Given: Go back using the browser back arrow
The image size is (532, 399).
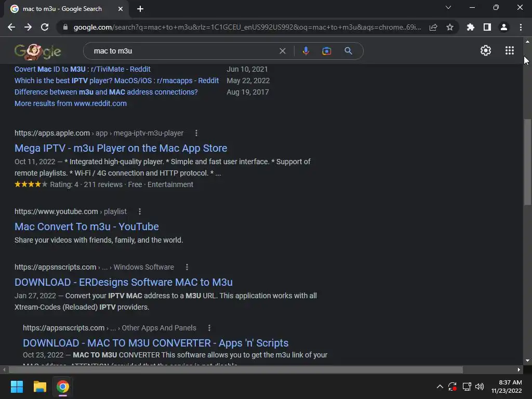Looking at the screenshot, I should 11,27.
